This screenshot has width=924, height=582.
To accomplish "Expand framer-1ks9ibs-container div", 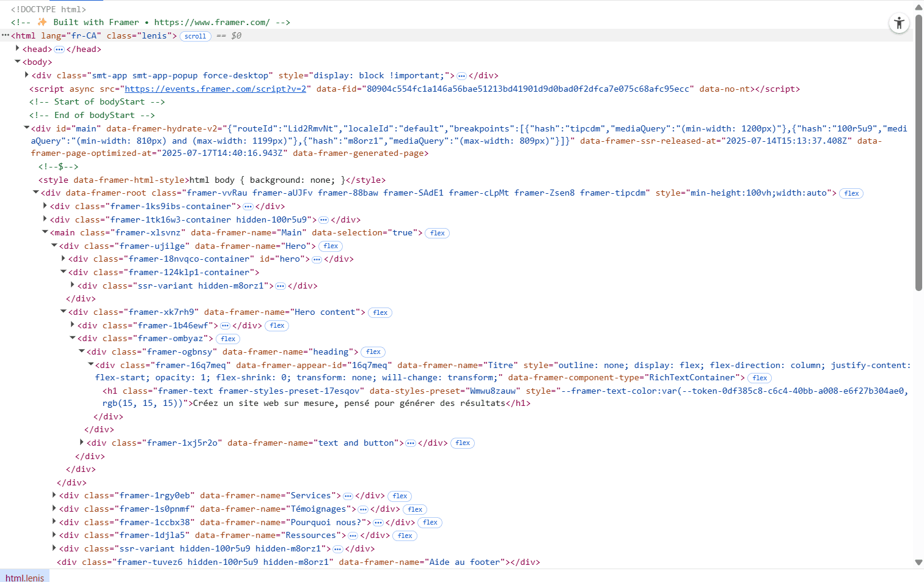I will coord(45,205).
